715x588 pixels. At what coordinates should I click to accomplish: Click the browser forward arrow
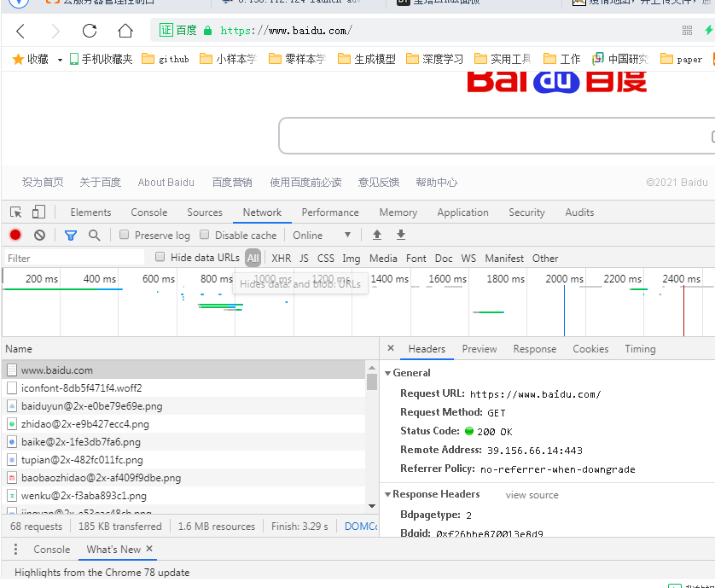(x=55, y=31)
